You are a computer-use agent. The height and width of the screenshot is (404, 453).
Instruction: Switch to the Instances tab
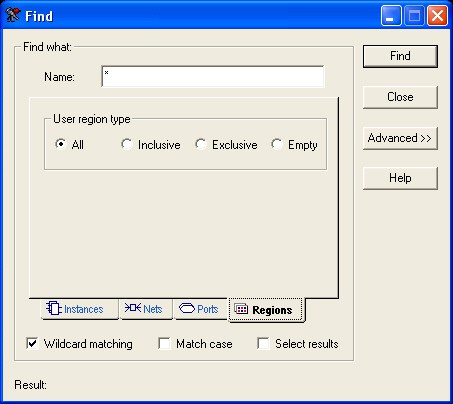coord(79,309)
